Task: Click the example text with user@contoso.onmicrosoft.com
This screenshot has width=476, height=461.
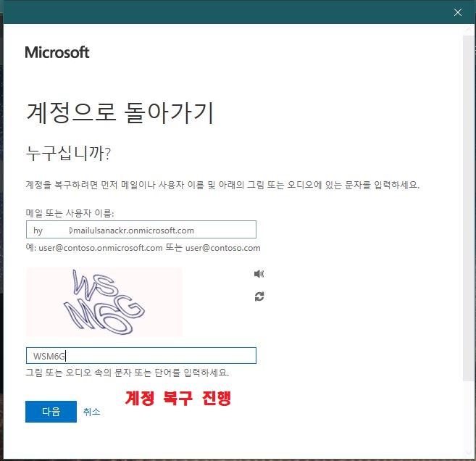Action: (x=143, y=248)
